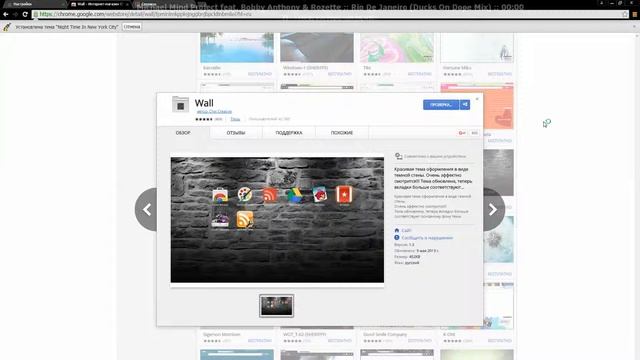Click the orange feed icon in second row
Viewport: 640px width, 360px height.
point(245,220)
